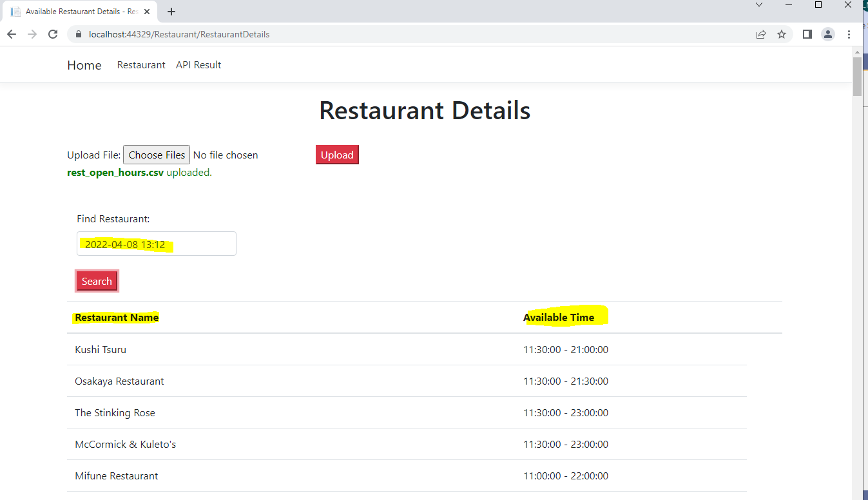Viewport: 868px width, 500px height.
Task: Select The Stinking Rose name
Action: click(115, 413)
